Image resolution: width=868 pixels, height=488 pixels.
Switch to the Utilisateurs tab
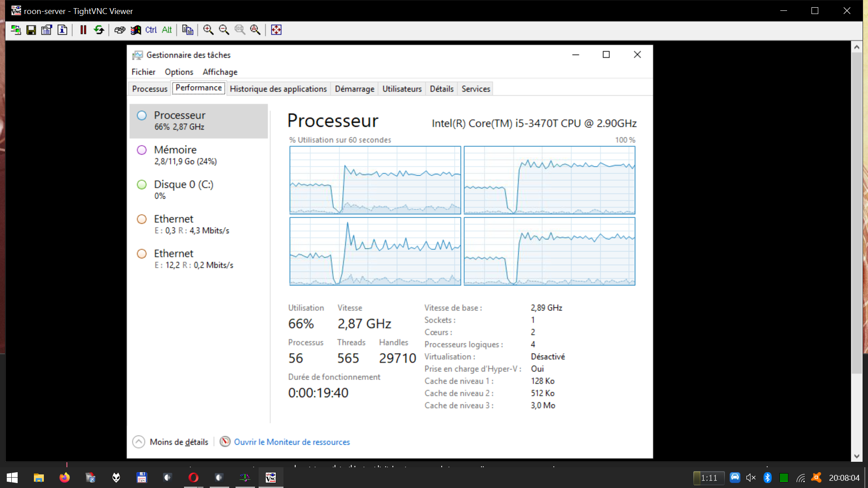[402, 89]
